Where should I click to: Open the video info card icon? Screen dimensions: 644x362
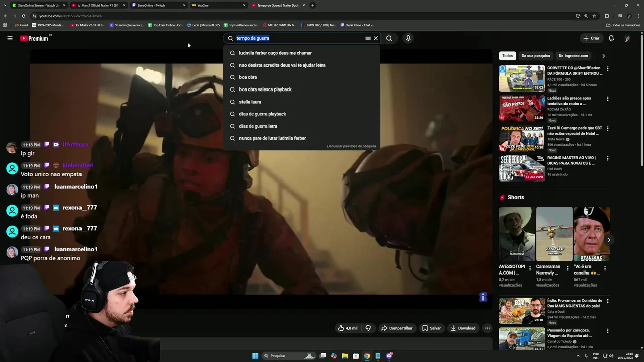(483, 297)
